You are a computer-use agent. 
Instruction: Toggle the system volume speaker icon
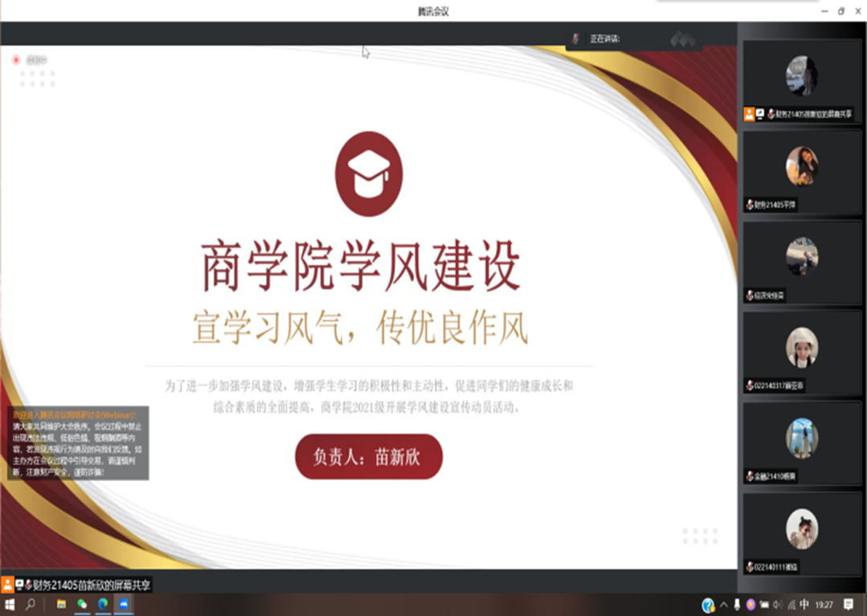pyautogui.click(x=778, y=605)
